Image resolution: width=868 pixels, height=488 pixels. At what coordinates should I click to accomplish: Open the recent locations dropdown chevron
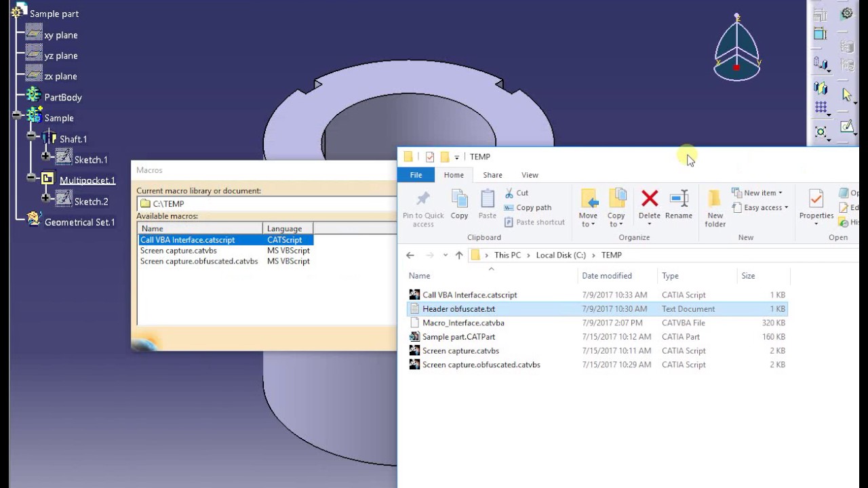(x=445, y=255)
